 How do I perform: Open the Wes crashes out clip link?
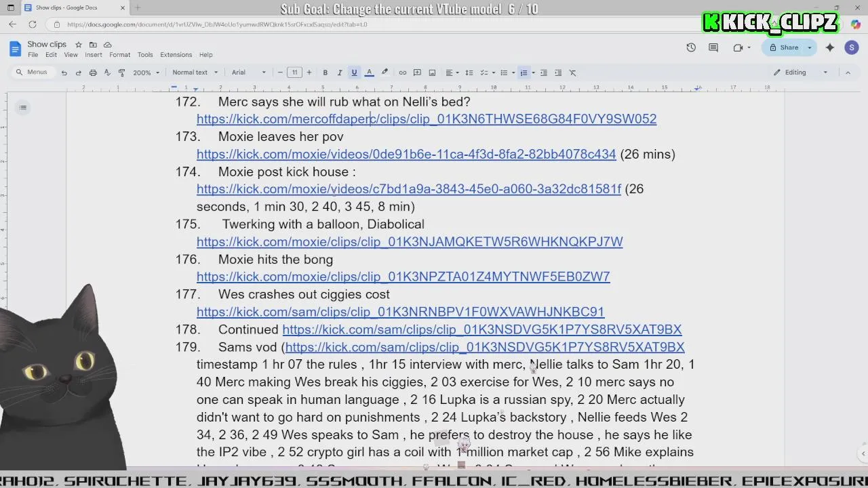click(400, 312)
